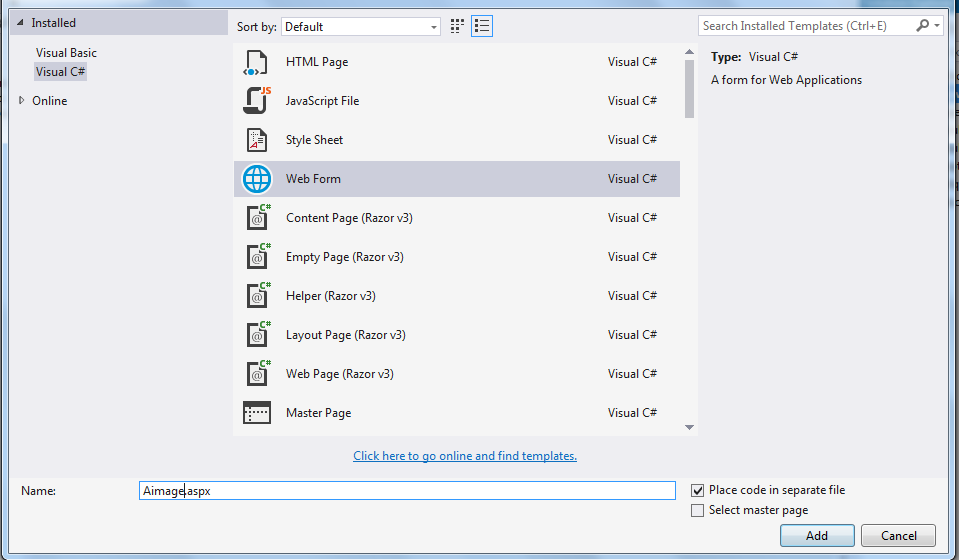Screen dimensions: 959x560
Task: Select Visual Basic in the tree
Action: pyautogui.click(x=66, y=53)
